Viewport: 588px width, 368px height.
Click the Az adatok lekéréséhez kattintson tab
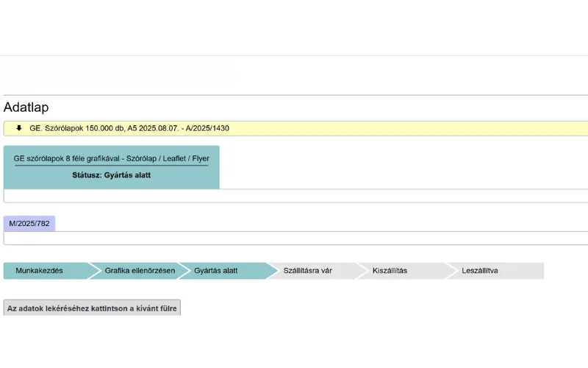92,308
